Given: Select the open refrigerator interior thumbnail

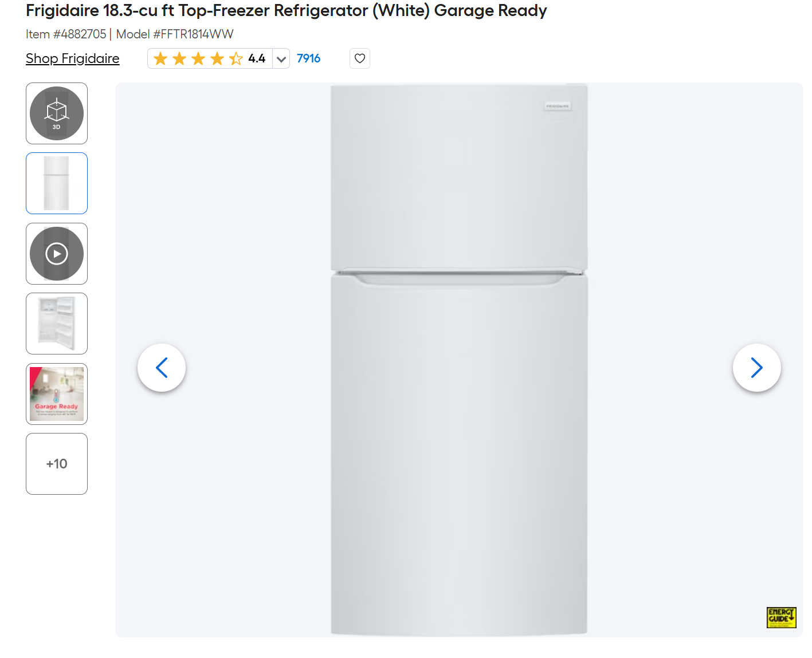Looking at the screenshot, I should (x=57, y=324).
